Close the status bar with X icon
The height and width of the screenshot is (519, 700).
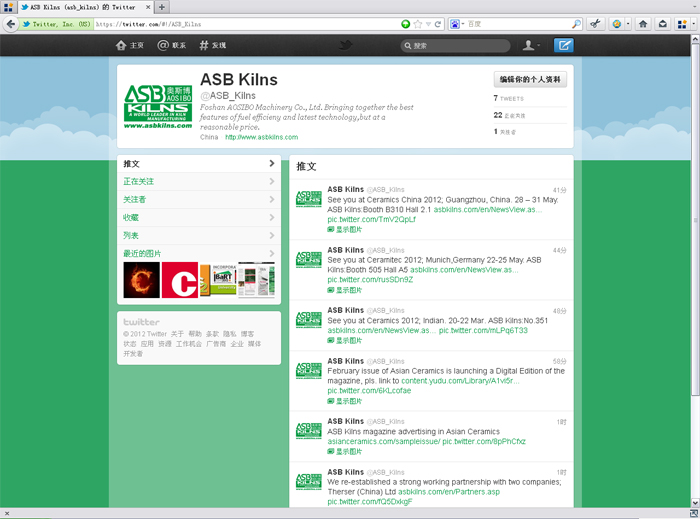point(7,513)
